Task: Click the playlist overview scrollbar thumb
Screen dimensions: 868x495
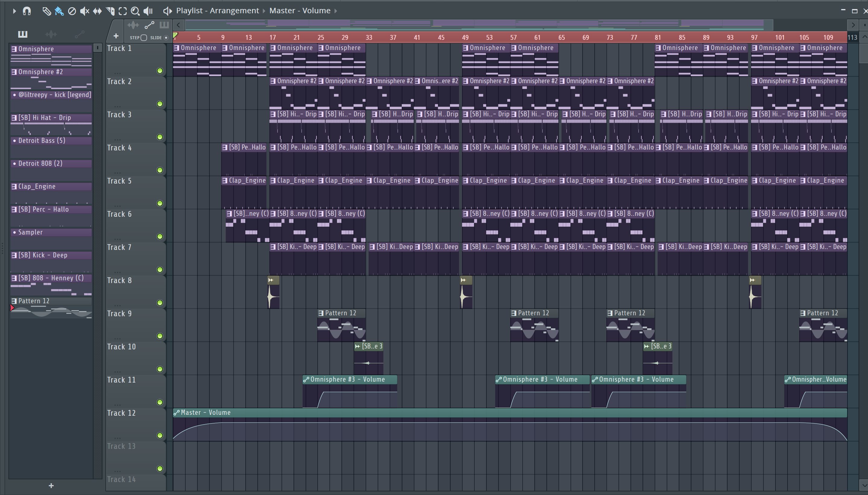Action: coord(479,25)
